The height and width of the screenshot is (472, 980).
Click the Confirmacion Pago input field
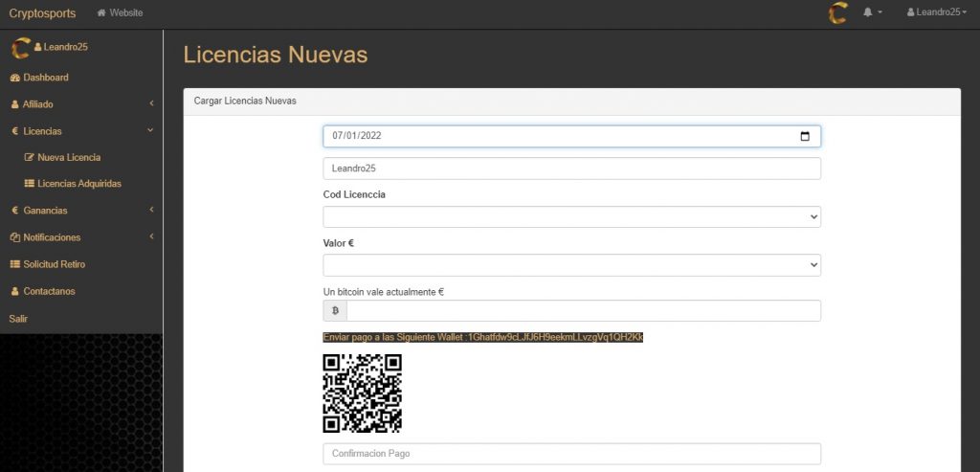tap(571, 454)
